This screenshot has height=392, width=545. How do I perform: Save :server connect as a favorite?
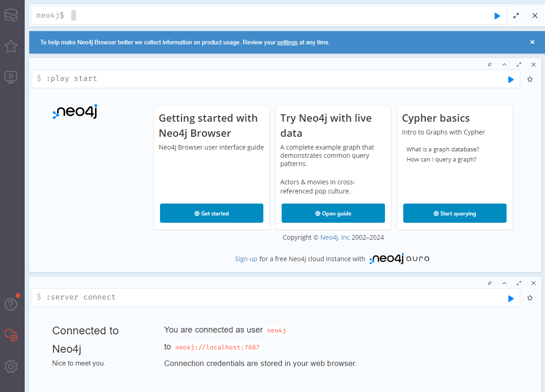click(x=530, y=298)
